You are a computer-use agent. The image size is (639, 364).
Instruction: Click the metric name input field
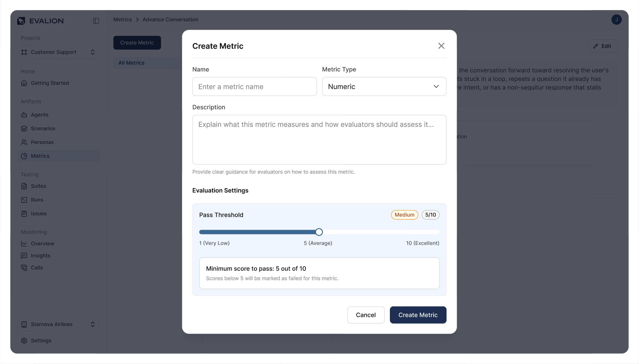point(254,86)
